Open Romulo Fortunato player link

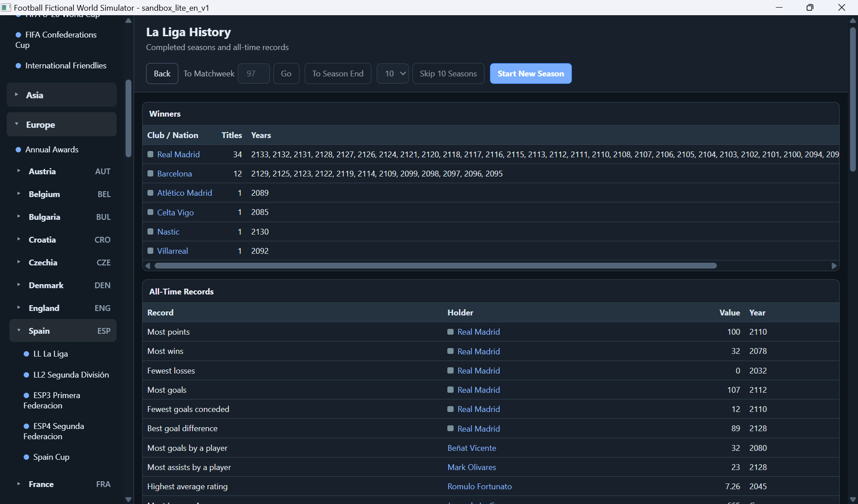479,486
